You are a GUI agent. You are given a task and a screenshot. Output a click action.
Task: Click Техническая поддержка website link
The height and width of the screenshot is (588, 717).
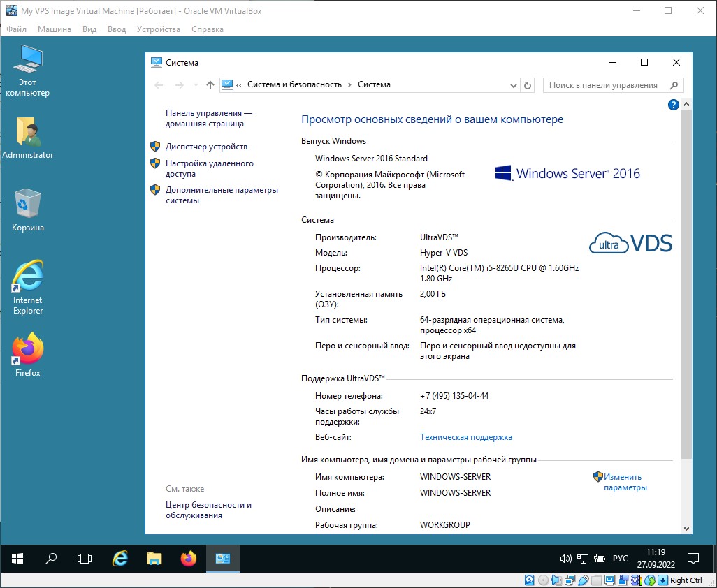click(x=465, y=437)
